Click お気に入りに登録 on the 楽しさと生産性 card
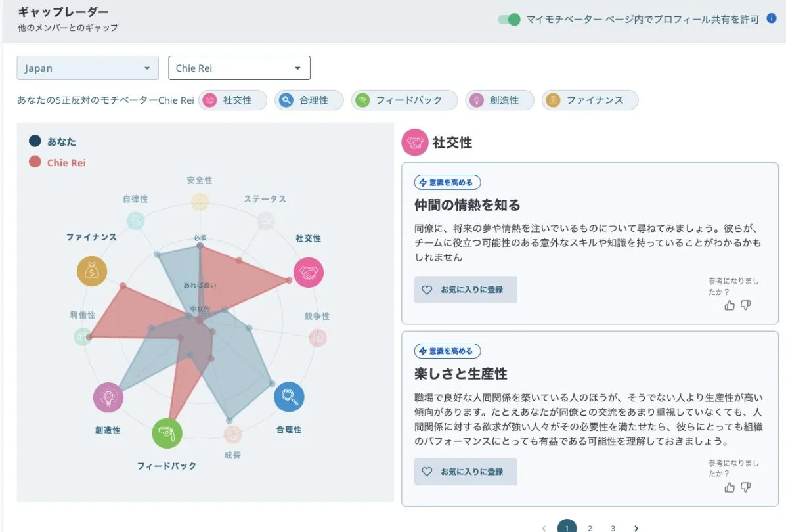786x532 pixels. 465,472
